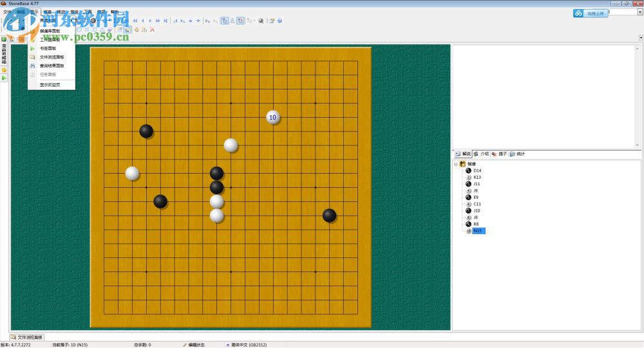This screenshot has width=644, height=348.
Task: Click the version text 4.7.7.2272
Action: [21, 345]
